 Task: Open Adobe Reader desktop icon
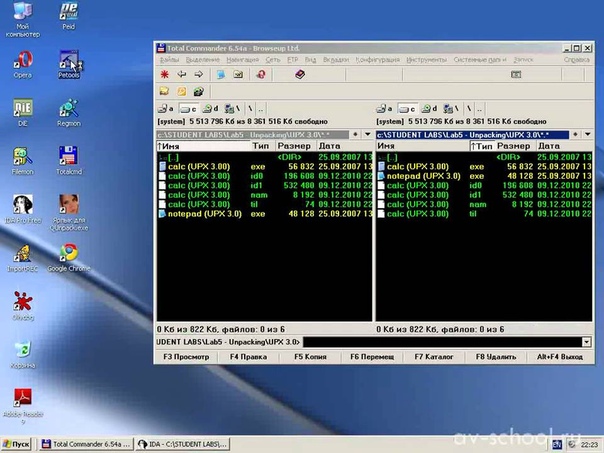pyautogui.click(x=23, y=406)
